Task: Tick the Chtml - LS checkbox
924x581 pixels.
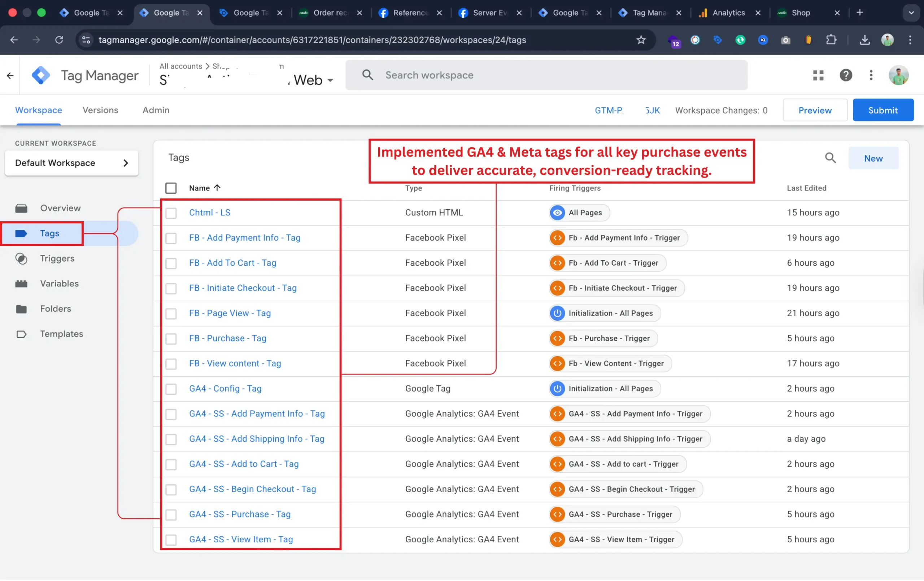Action: (x=171, y=213)
